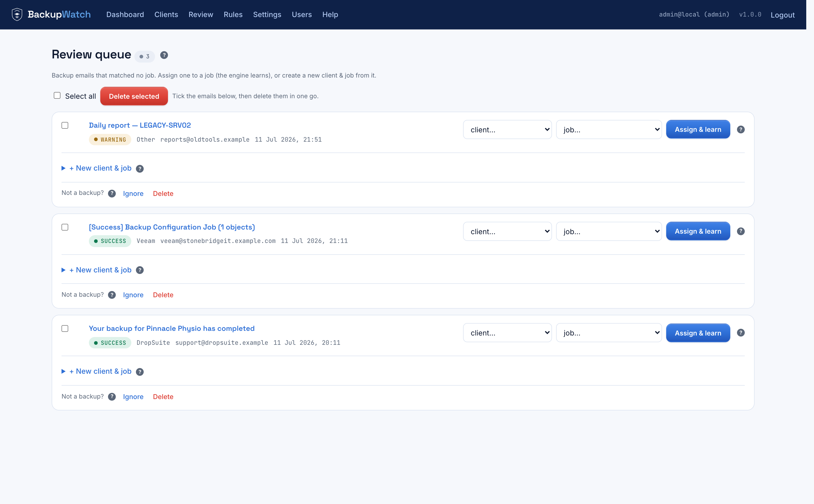Open Rules page from navigation bar
Image resolution: width=814 pixels, height=504 pixels.
[233, 15]
